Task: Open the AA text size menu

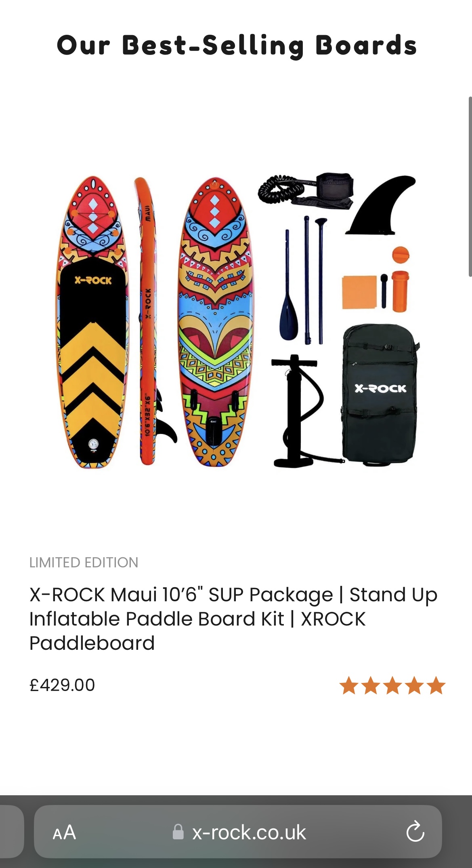Action: (64, 832)
